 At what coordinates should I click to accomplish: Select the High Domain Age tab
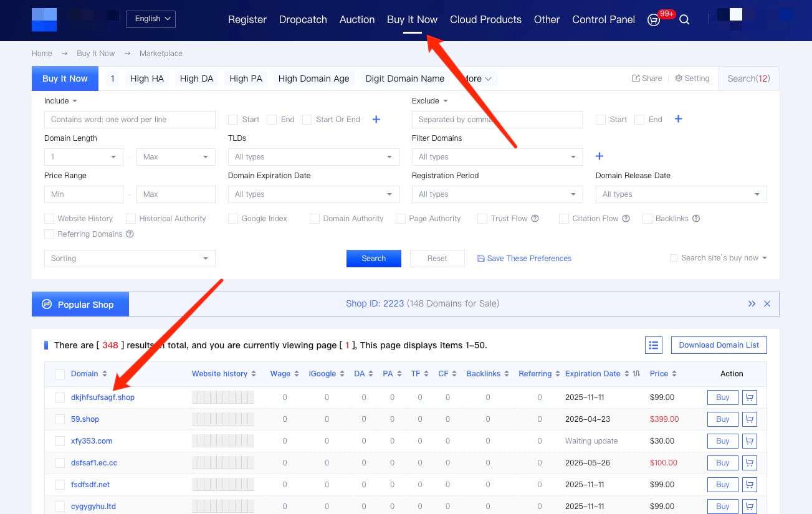(x=313, y=79)
